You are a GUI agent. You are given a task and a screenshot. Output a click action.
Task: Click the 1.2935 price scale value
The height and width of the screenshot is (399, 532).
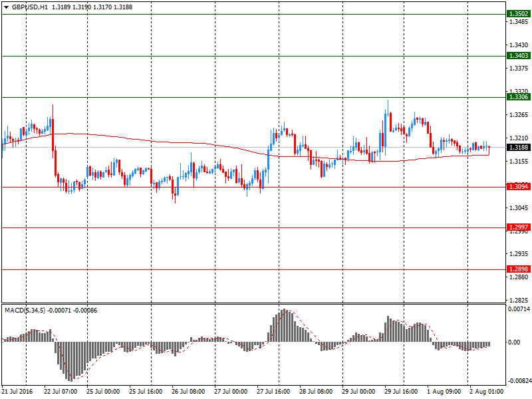tap(519, 254)
